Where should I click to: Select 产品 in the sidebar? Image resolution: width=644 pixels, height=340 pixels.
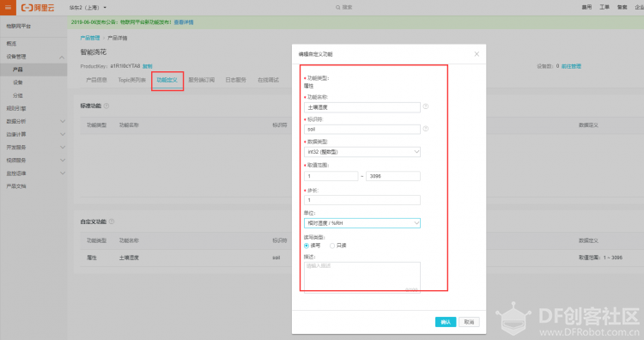(x=33, y=70)
